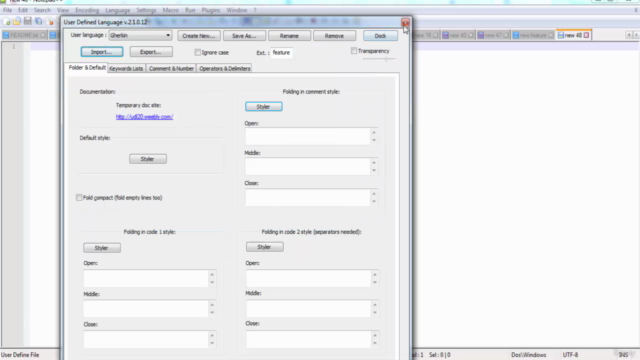Close the new 47 document tab
Screen dimensions: 640x360
point(506,36)
